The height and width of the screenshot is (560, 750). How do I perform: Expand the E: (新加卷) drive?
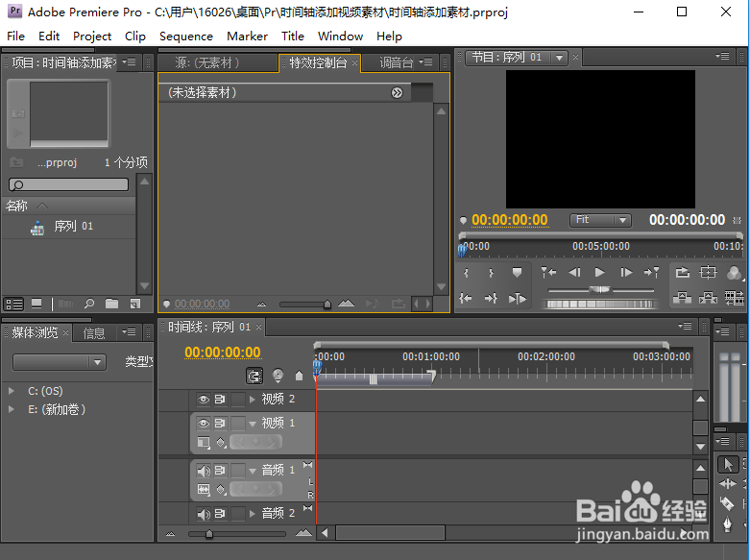coord(11,409)
